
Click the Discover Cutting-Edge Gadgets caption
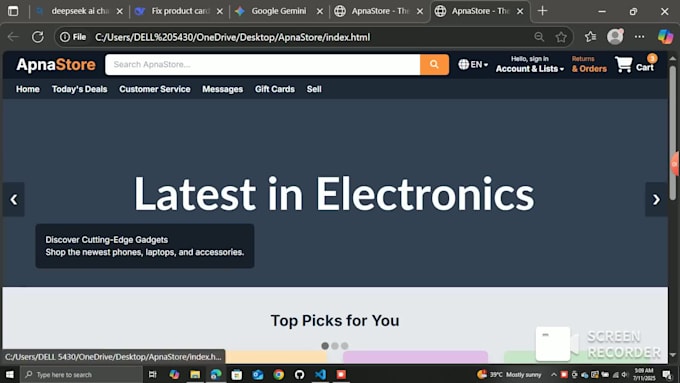point(107,239)
